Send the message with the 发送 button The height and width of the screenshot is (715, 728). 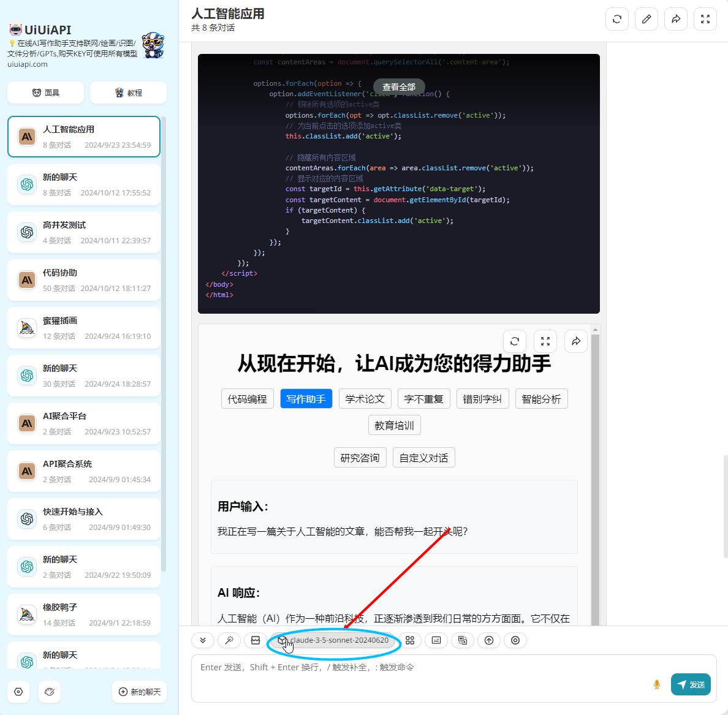[691, 684]
